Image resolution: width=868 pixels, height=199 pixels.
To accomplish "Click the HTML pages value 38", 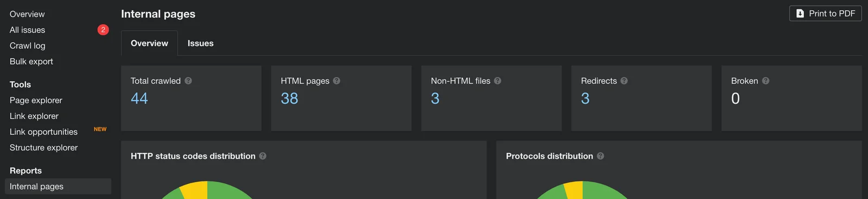I will pos(289,98).
